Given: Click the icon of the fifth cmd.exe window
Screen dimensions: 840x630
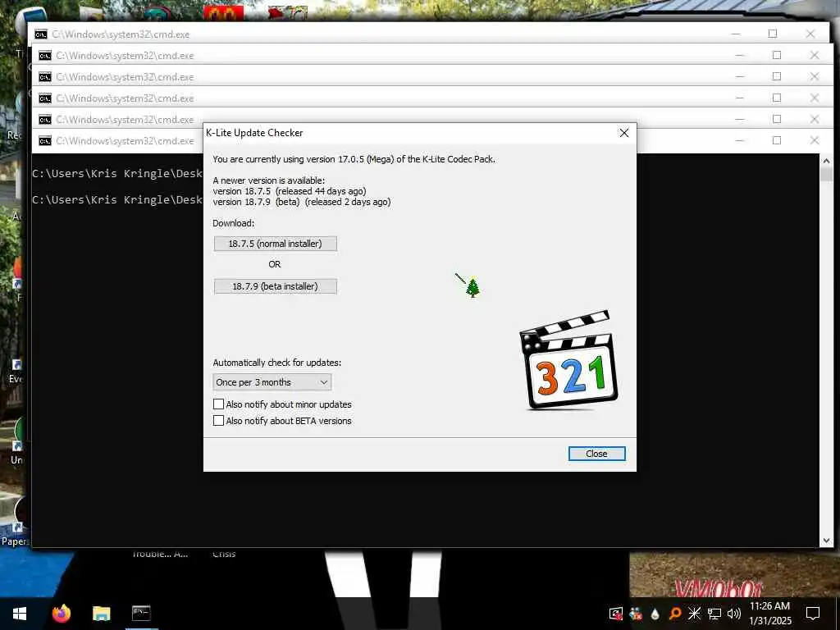Looking at the screenshot, I should [45, 120].
